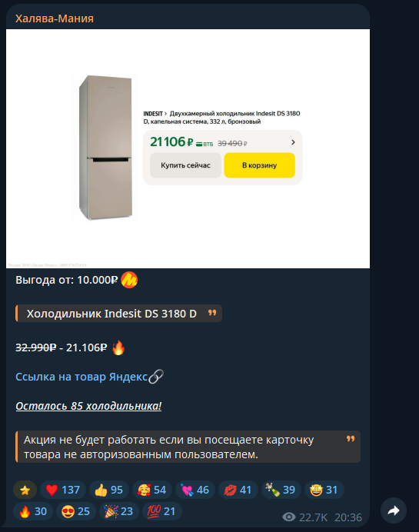Open the Халява-Мания channel name
The height and width of the screenshot is (532, 419).
[55, 18]
